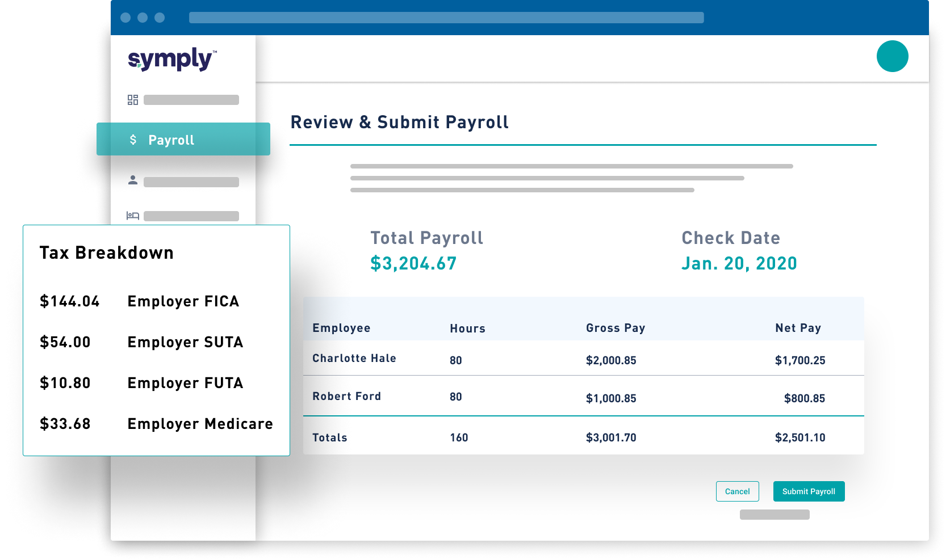Click the Hours column header

pos(467,329)
